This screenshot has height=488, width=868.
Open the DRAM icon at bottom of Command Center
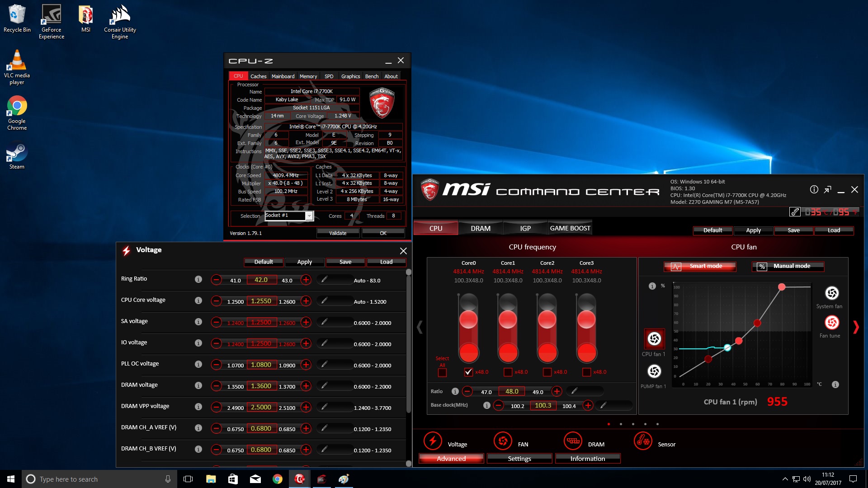[x=573, y=441]
